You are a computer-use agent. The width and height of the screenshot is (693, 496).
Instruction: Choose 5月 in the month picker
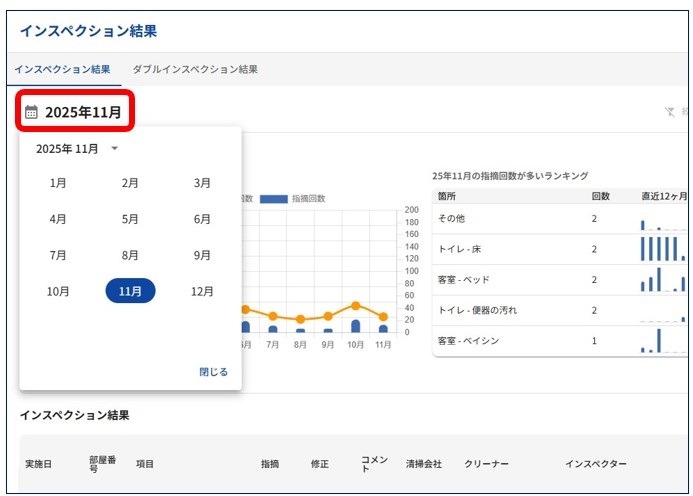(x=130, y=219)
